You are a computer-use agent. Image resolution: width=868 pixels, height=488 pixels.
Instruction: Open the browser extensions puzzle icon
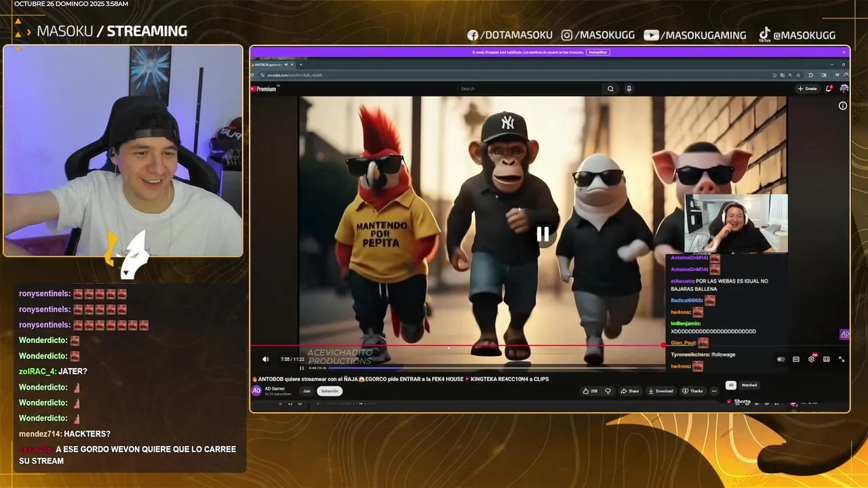[811, 75]
